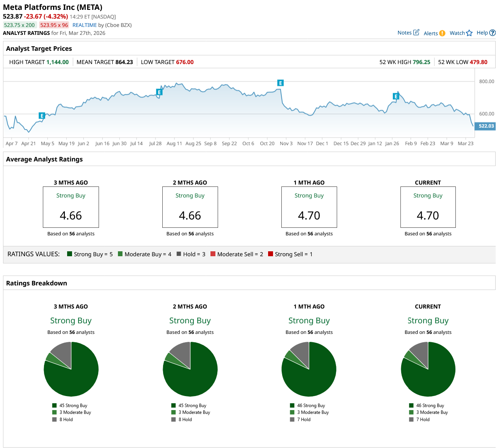The height and width of the screenshot is (448, 496).
Task: Select the 4.66 rating box under 2 MTHS AGO
Action: click(x=190, y=207)
